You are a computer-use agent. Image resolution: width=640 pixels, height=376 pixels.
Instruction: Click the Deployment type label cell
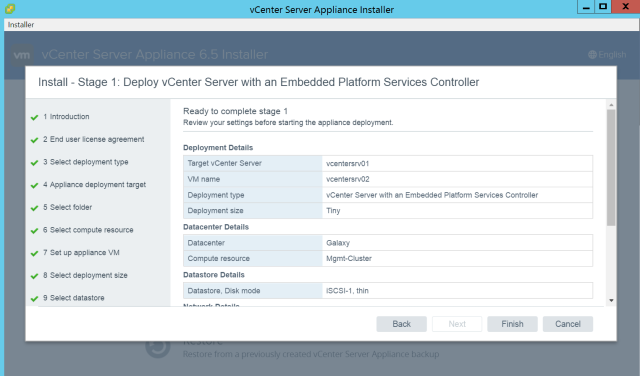(x=253, y=195)
